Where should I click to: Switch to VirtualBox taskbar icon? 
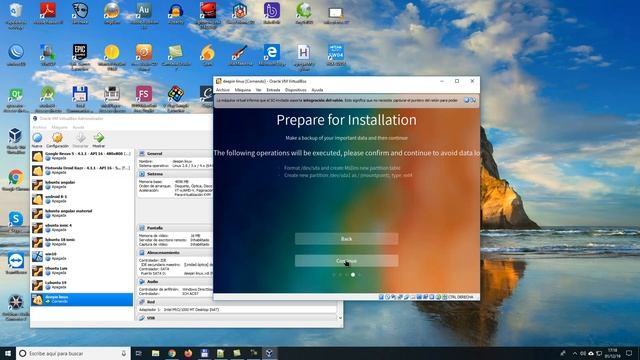[269, 353]
